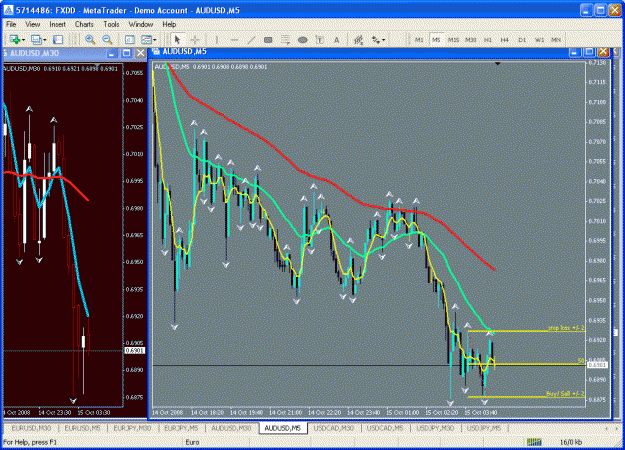This screenshot has width=625, height=450.
Task: Switch to the W1 timeframe
Action: click(539, 39)
